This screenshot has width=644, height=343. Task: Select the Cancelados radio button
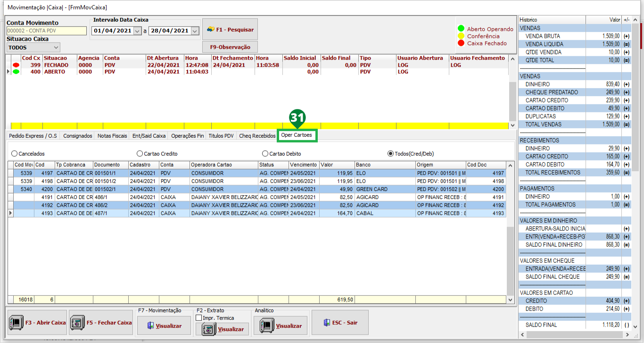coord(14,153)
